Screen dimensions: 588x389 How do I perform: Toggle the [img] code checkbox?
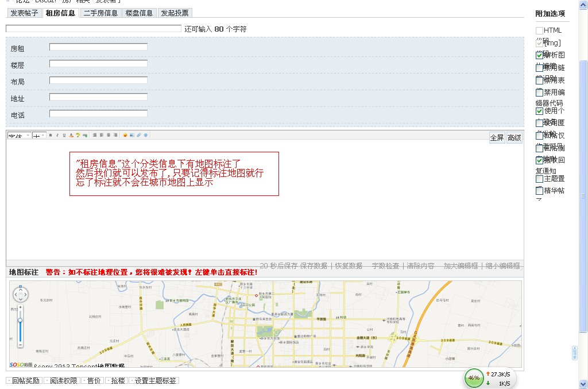539,43
